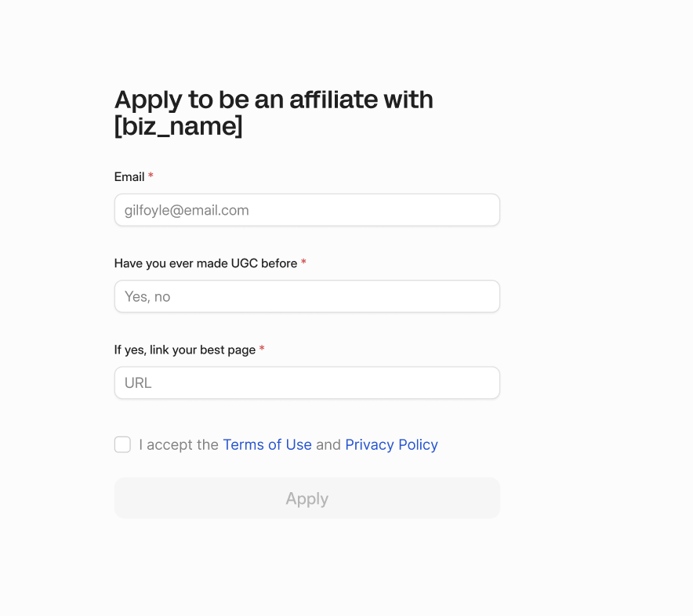Tick the accept terms checkbox

122,444
